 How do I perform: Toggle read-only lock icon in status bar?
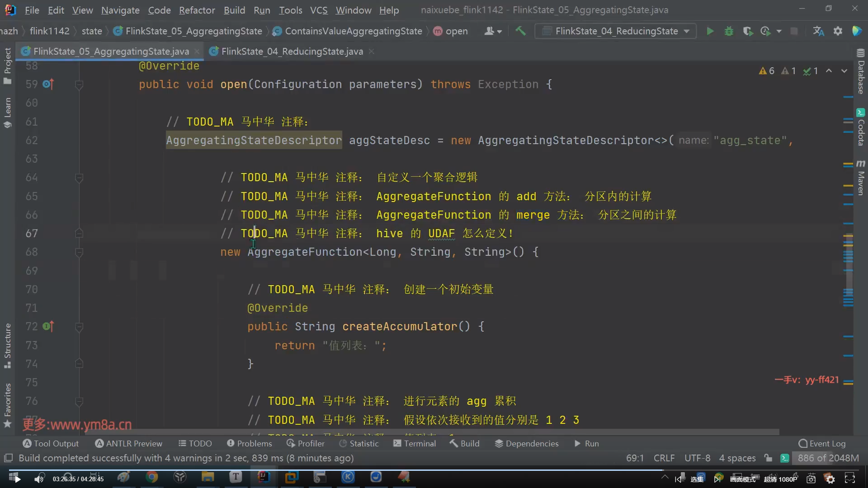tap(768, 458)
